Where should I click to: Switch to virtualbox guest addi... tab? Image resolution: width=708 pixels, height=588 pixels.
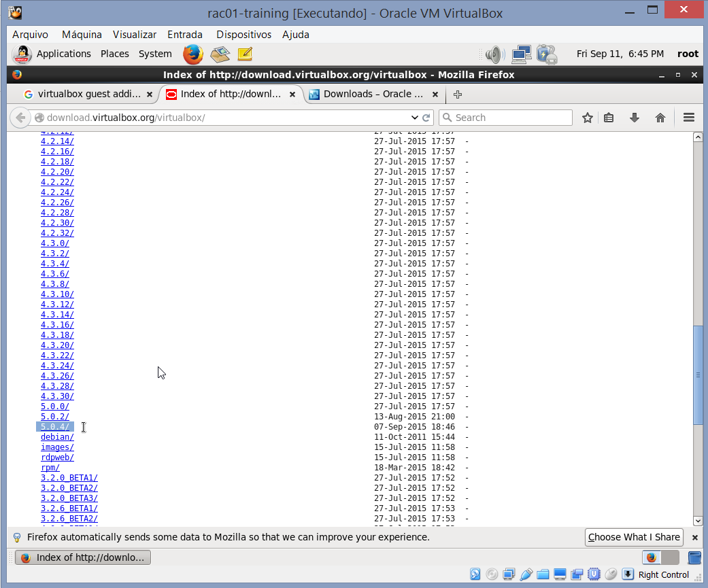click(x=89, y=94)
